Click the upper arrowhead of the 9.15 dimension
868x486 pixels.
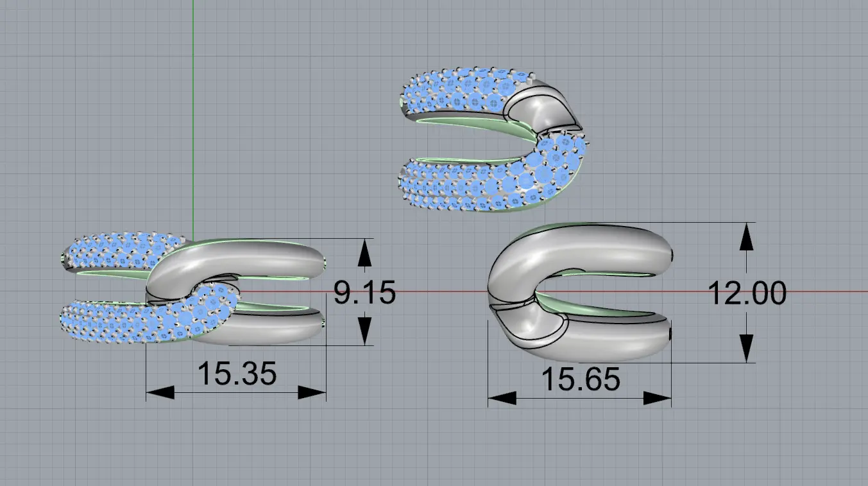tap(364, 252)
